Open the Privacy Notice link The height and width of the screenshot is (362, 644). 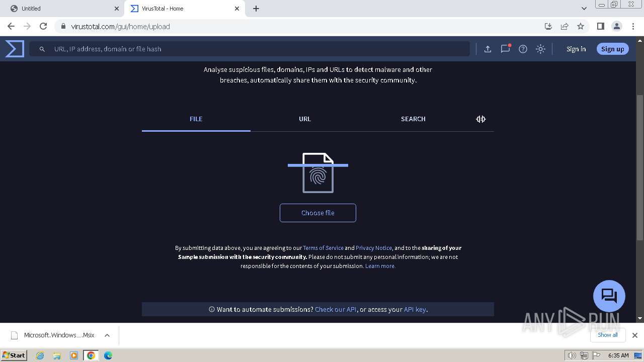click(x=374, y=248)
